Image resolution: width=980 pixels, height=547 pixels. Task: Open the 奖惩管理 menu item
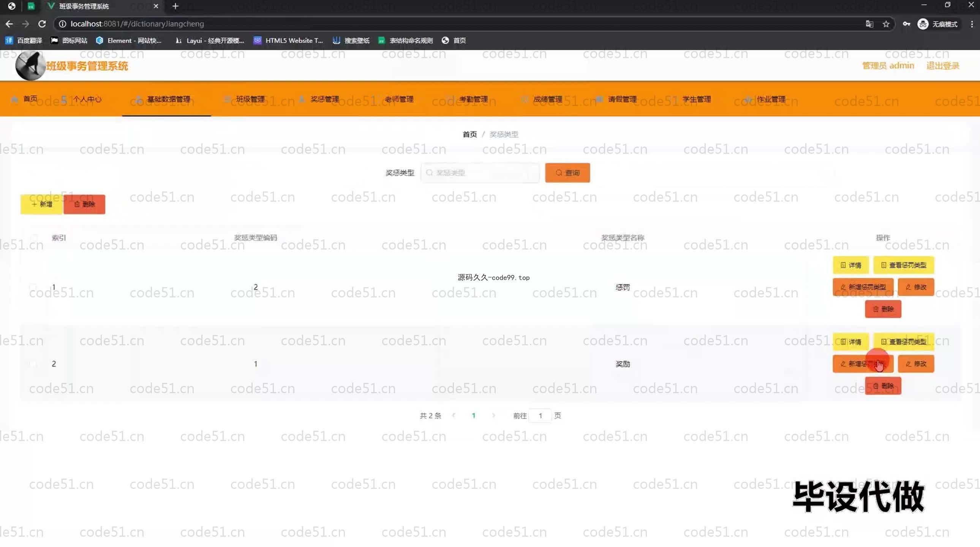319,99
